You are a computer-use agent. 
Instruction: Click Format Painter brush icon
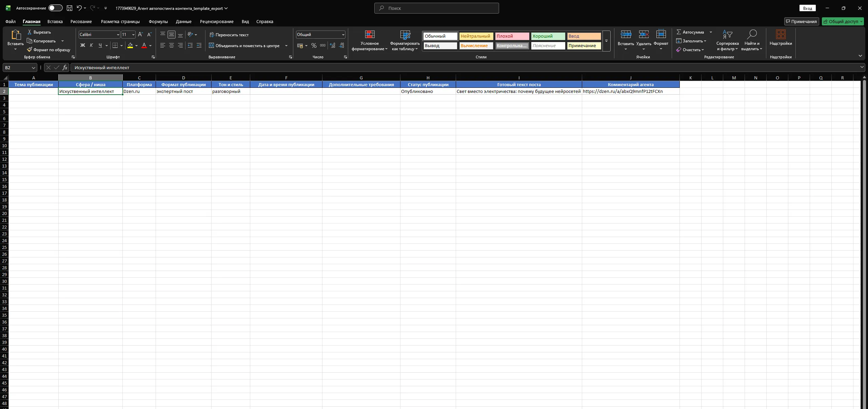click(30, 50)
